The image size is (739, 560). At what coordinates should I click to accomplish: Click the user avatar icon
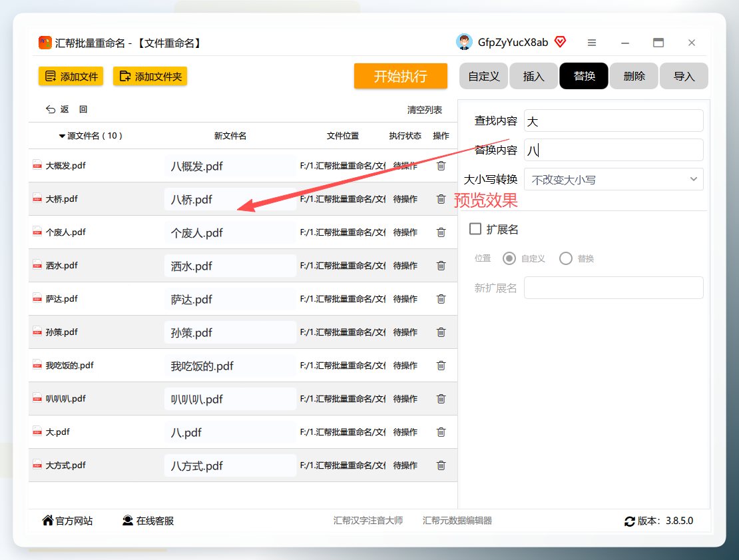click(x=464, y=42)
